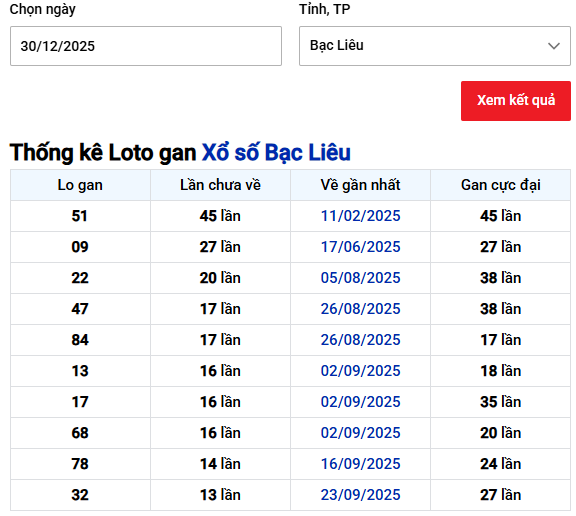Click the Xem kết quả button

pyautogui.click(x=516, y=101)
